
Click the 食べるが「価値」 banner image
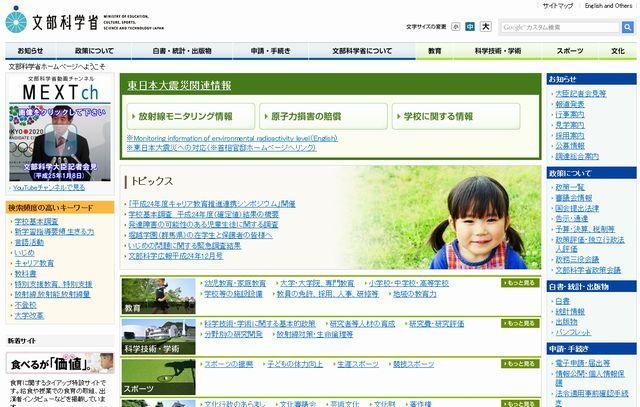pos(60,363)
